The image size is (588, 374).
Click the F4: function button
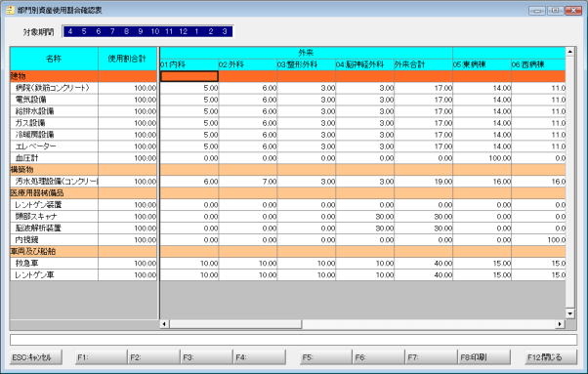(260, 357)
